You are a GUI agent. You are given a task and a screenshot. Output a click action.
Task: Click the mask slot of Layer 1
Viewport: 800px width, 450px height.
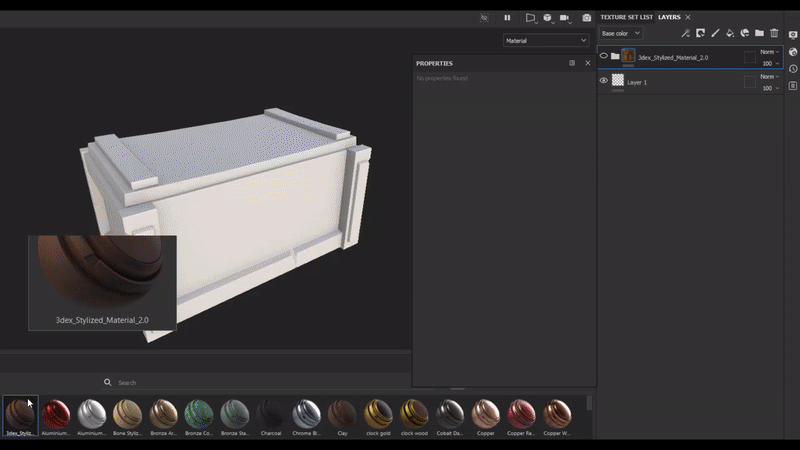coord(749,82)
